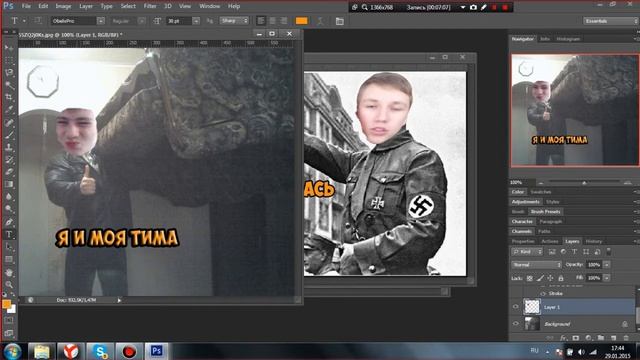Click warp text icon in options bar
Screen dimensions: 640x360
tap(320, 21)
